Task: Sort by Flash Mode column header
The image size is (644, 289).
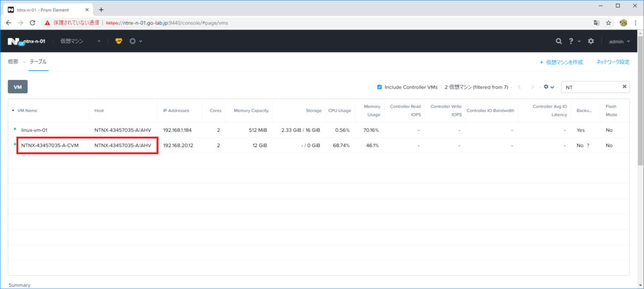Action: (611, 110)
